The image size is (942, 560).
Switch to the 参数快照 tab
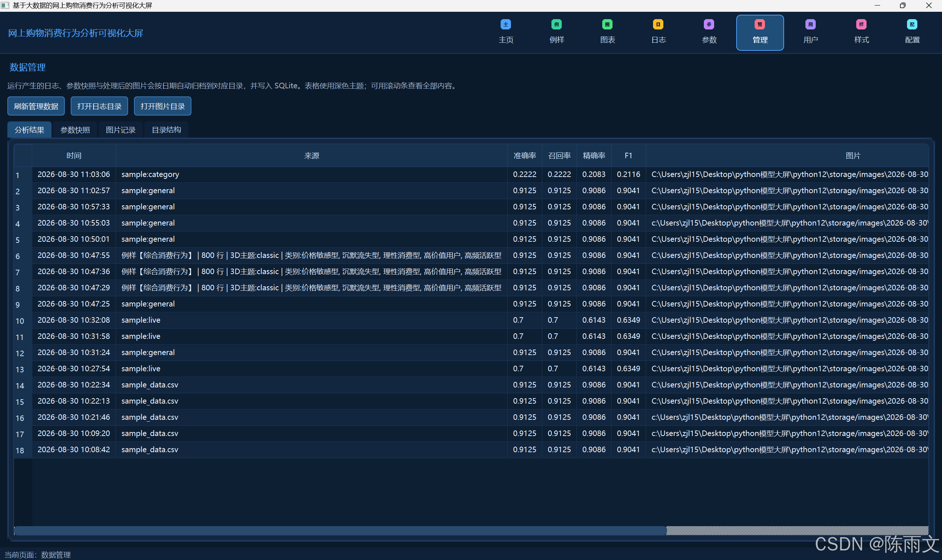[x=75, y=130]
